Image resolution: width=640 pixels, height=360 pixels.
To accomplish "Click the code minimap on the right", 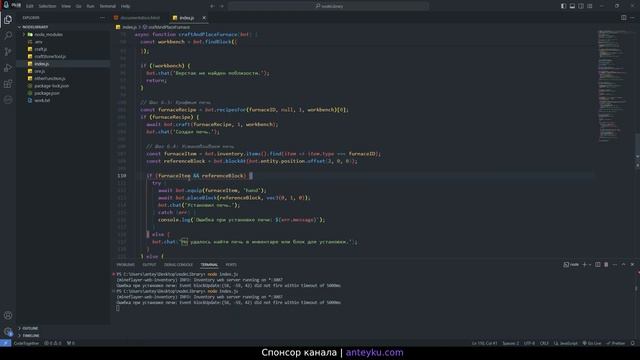I will click(x=612, y=86).
